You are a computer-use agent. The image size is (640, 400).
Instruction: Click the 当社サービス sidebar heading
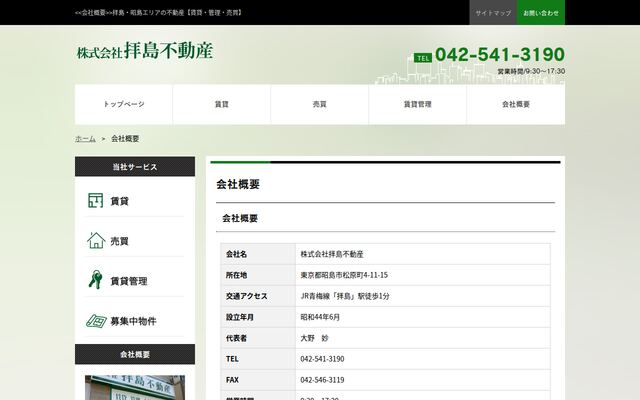(x=135, y=167)
